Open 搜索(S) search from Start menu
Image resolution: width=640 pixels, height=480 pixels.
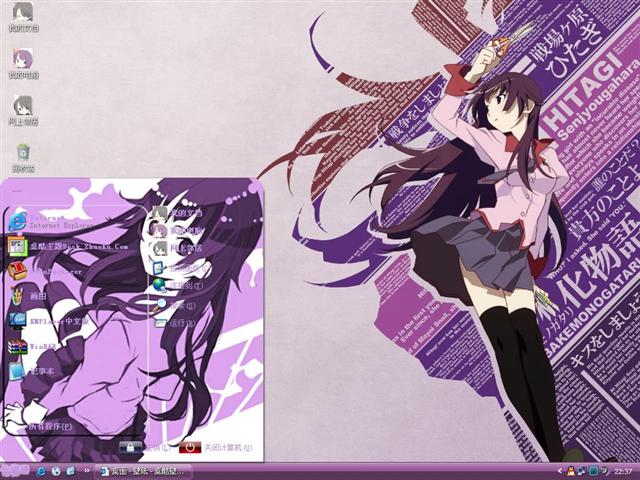tap(174, 305)
